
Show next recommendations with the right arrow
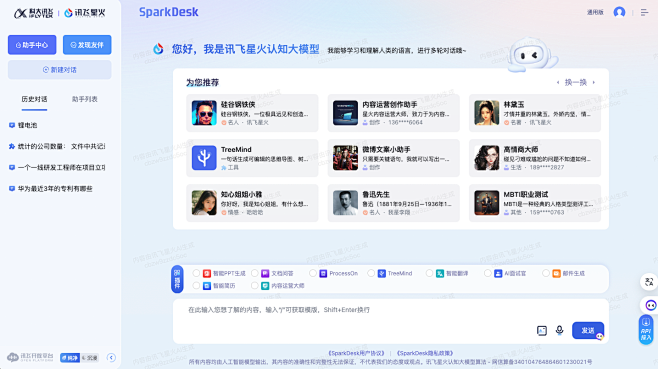(593, 82)
